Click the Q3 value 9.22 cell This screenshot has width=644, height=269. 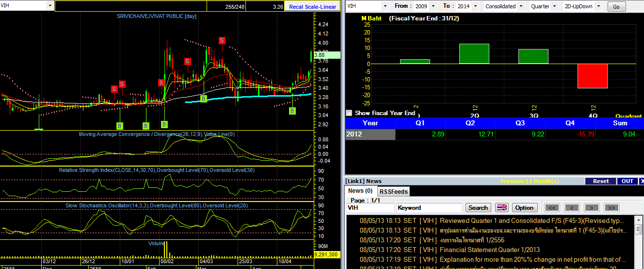(520, 134)
